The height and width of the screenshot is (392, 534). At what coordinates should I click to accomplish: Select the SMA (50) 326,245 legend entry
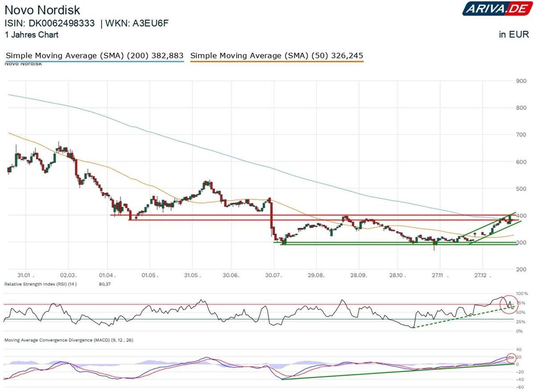[276, 56]
